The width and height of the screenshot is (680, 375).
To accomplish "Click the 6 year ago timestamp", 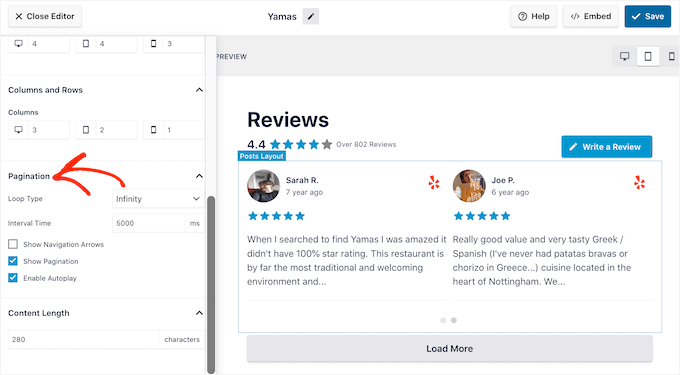I will point(510,192).
